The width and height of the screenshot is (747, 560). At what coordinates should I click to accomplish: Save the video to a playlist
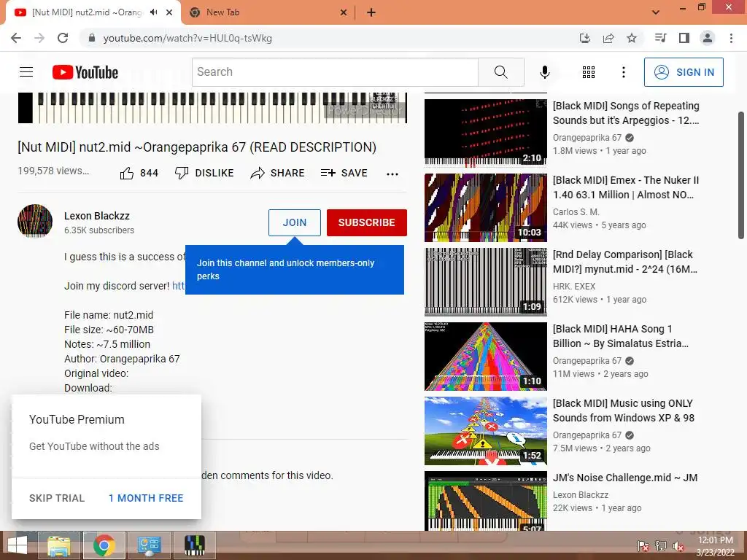(344, 173)
